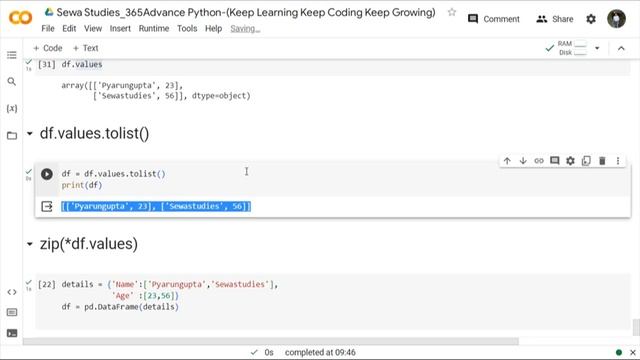Click the highlighted output list text

(x=156, y=207)
